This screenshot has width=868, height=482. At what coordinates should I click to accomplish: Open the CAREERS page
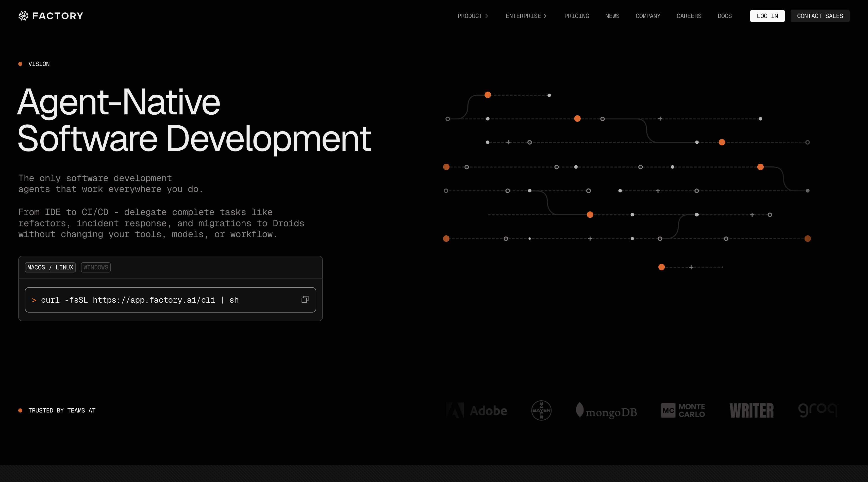[689, 16]
